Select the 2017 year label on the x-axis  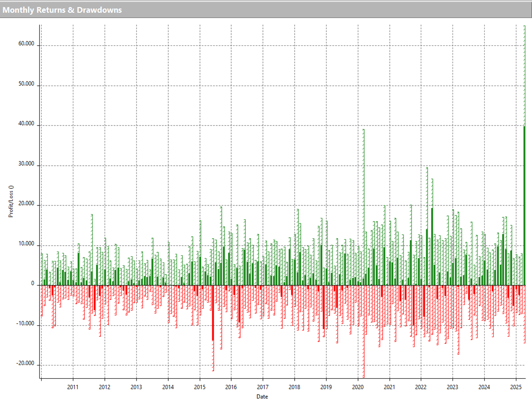(x=263, y=387)
